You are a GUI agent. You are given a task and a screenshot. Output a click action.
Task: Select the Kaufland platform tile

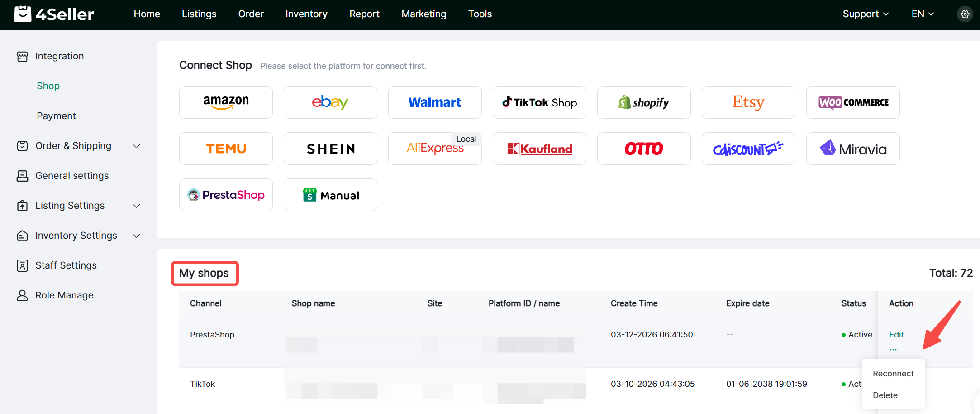tap(539, 149)
